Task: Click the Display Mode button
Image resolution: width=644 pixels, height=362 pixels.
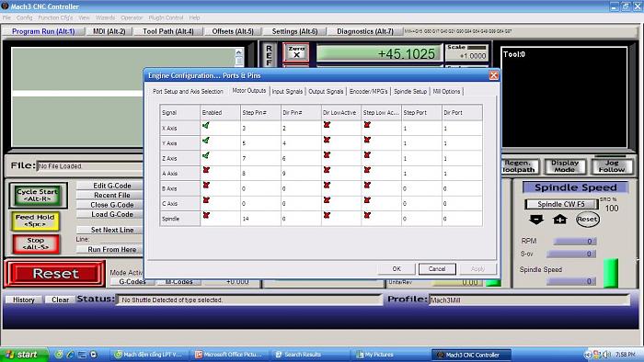Action: [x=565, y=166]
